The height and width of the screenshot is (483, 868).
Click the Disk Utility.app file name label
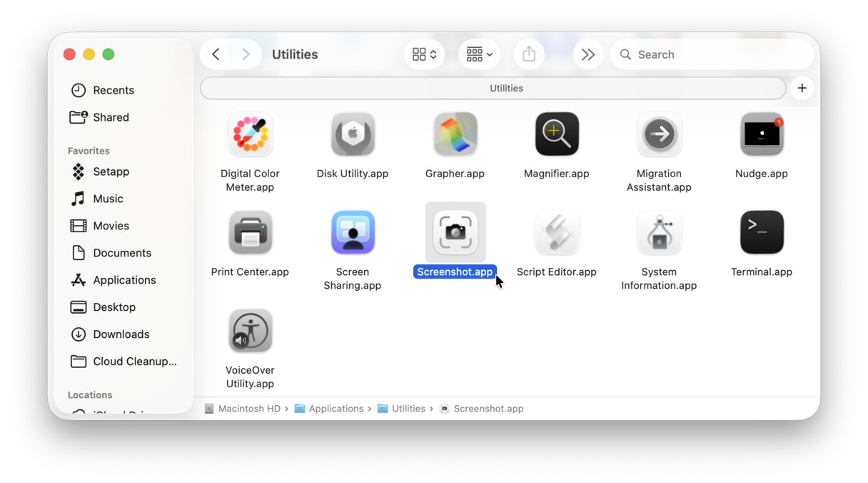(353, 174)
